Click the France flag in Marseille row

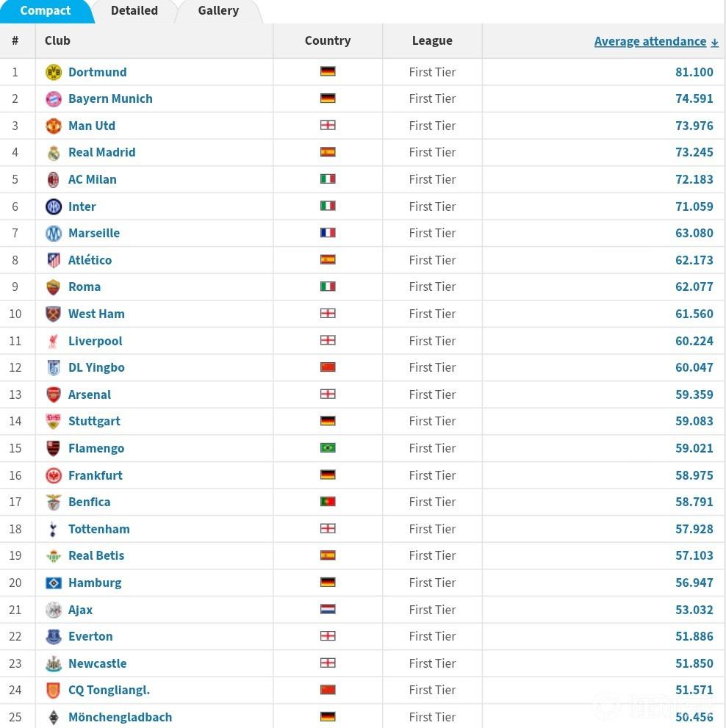click(x=328, y=233)
